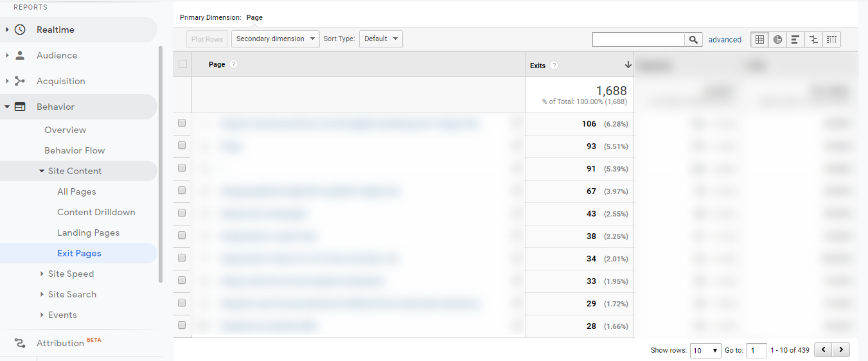The image size is (868, 361).
Task: Click the 1,688 total exits value
Action: tap(611, 91)
